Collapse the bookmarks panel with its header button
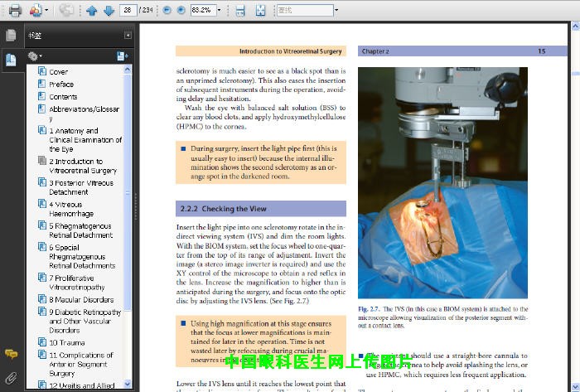Screen dimensions: 580x392 128,36
